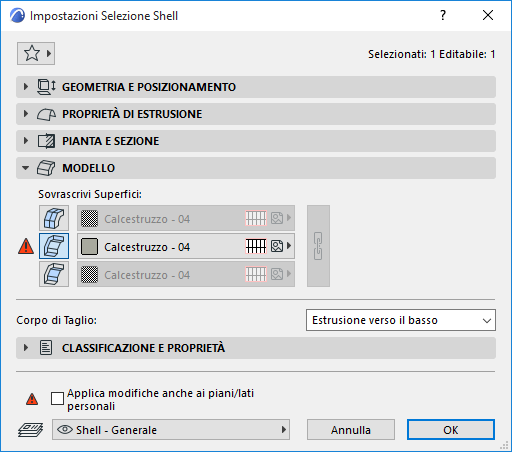Click the Classificazione e Proprietà panel icon
The image size is (512, 452).
pos(46,348)
